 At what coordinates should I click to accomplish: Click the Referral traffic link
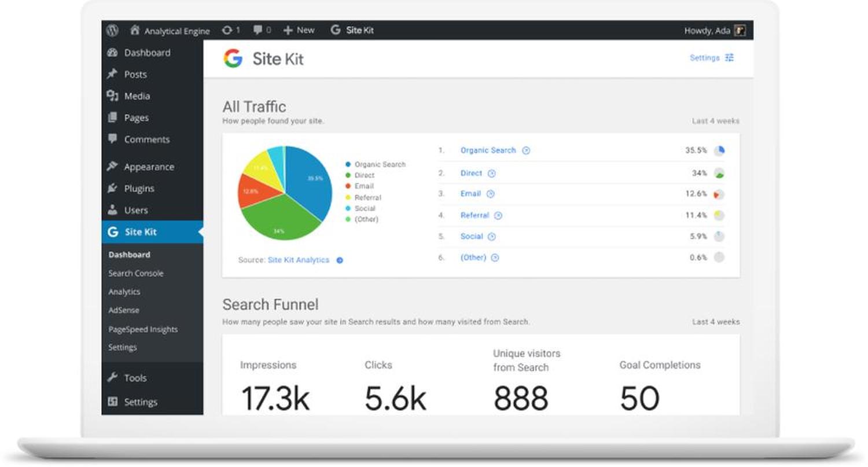475,215
